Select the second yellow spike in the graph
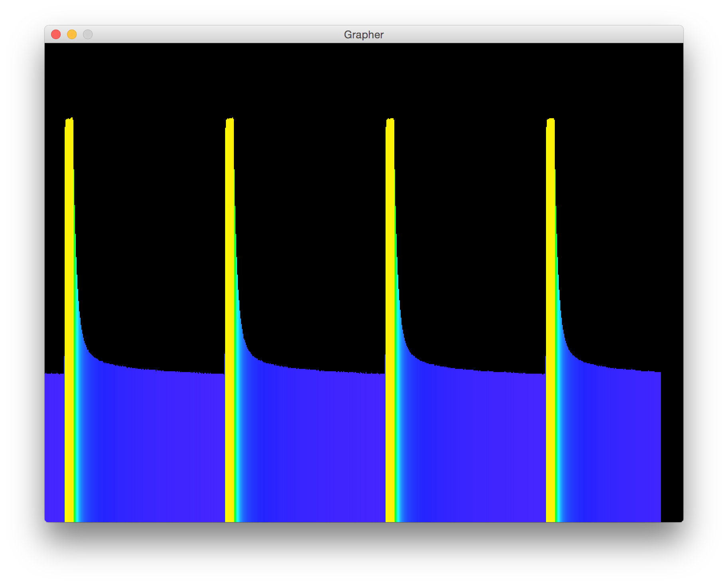This screenshot has width=728, height=586. pyautogui.click(x=230, y=319)
